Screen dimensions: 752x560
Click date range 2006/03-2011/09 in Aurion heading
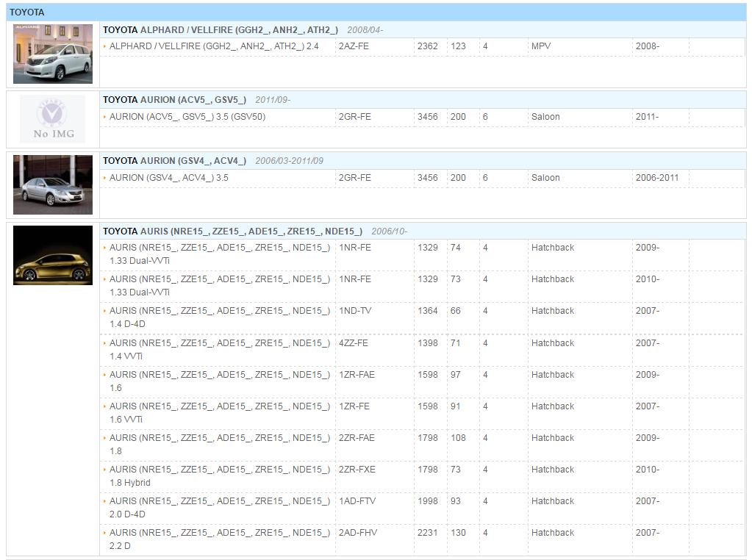[x=289, y=161]
